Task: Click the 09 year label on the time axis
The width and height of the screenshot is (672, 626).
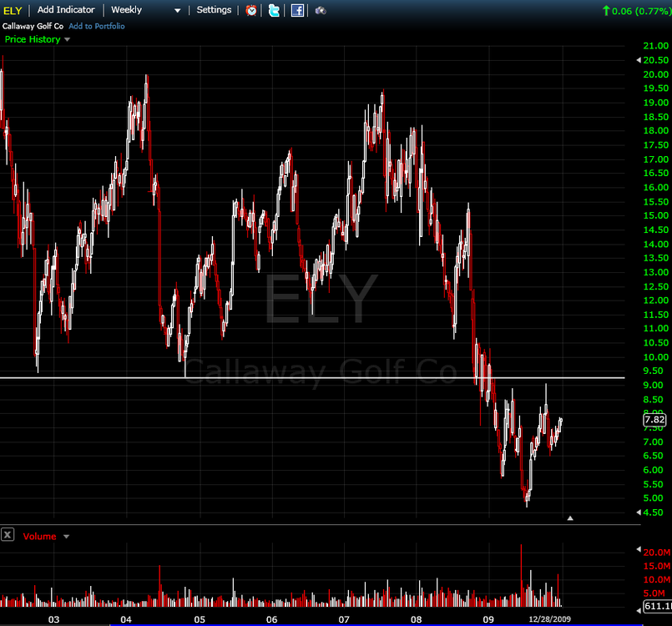Action: pyautogui.click(x=488, y=619)
